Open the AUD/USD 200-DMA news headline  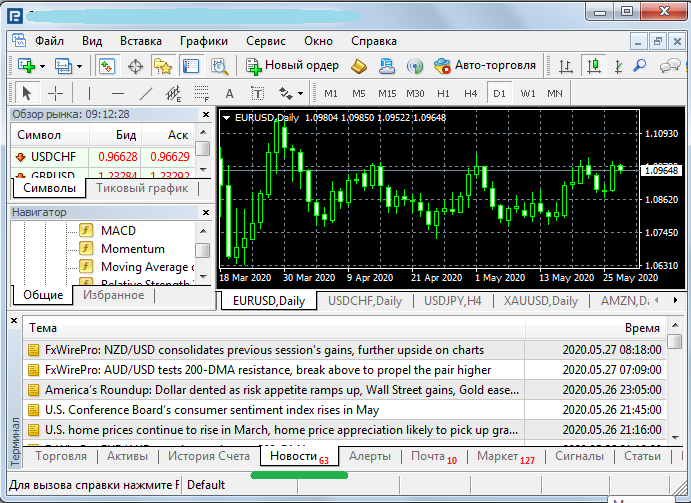(x=268, y=370)
